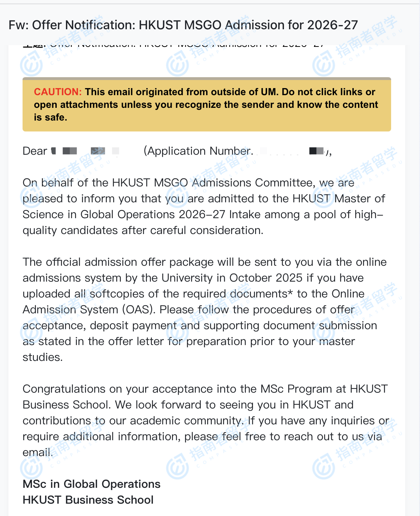The width and height of the screenshot is (420, 516).
Task: Click the bold MSc in Global Operations signature
Action: click(91, 484)
